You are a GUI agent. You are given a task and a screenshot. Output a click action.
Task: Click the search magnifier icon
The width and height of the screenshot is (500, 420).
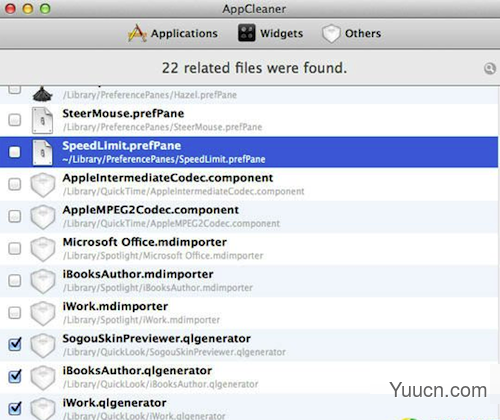pyautogui.click(x=490, y=68)
